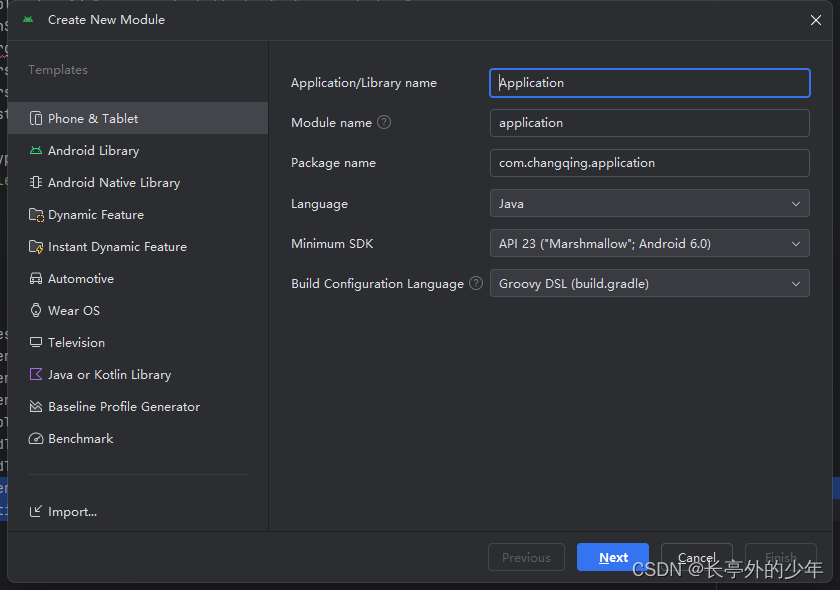Open the Build Configuration Language dropdown

point(649,283)
